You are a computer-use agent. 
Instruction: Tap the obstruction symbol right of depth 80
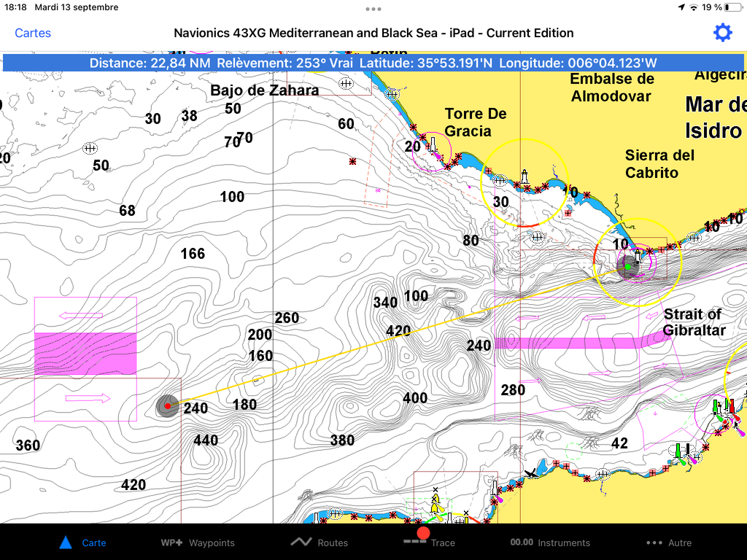(538, 237)
